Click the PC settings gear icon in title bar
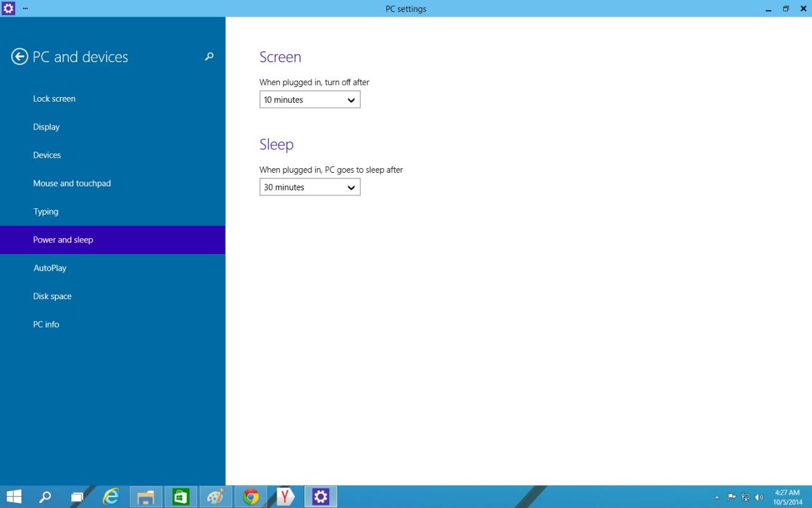Image resolution: width=812 pixels, height=508 pixels. click(x=8, y=8)
